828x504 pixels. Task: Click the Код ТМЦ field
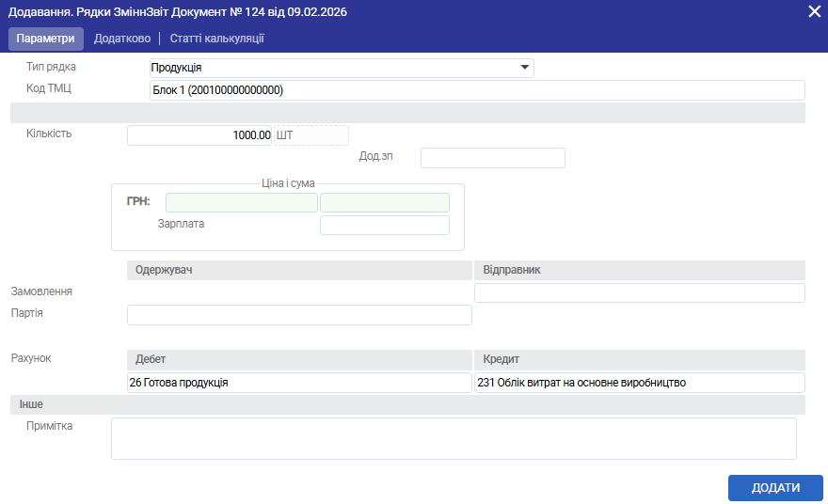(476, 90)
